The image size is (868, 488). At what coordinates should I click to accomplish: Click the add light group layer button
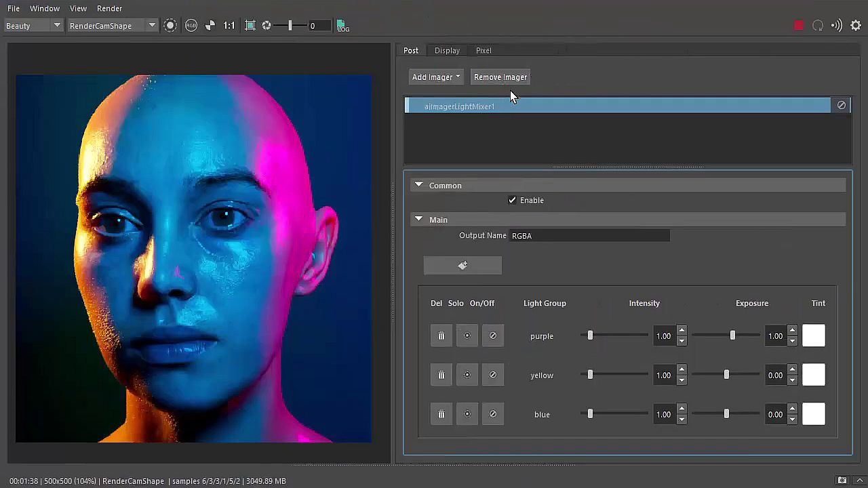point(462,266)
